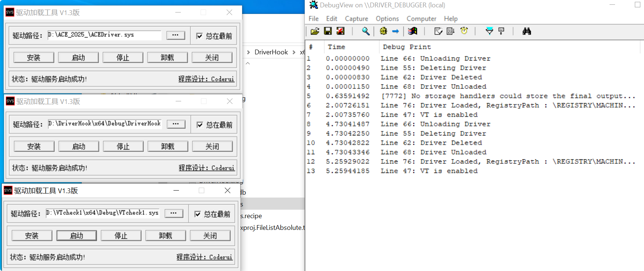
Task: Click the Clear Display eraser icon
Action: 438,31
